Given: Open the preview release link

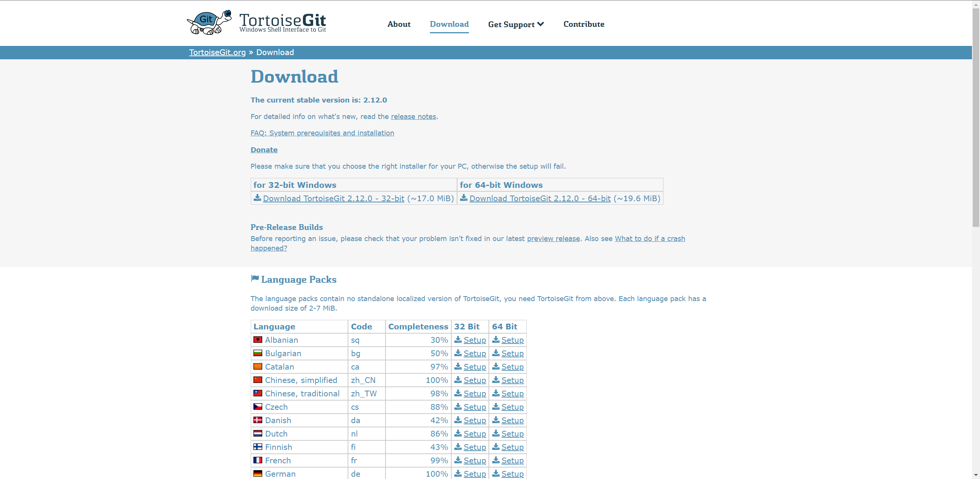Looking at the screenshot, I should [x=554, y=238].
